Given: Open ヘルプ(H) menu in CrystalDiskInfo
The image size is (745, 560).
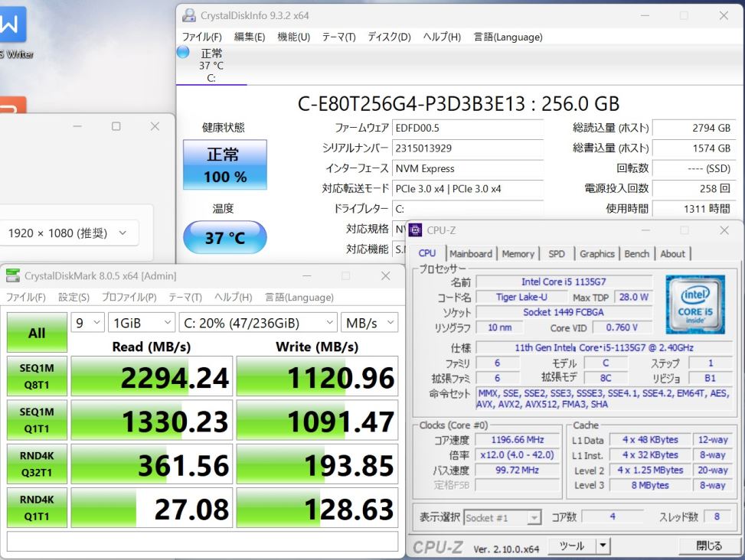Looking at the screenshot, I should pyautogui.click(x=442, y=37).
